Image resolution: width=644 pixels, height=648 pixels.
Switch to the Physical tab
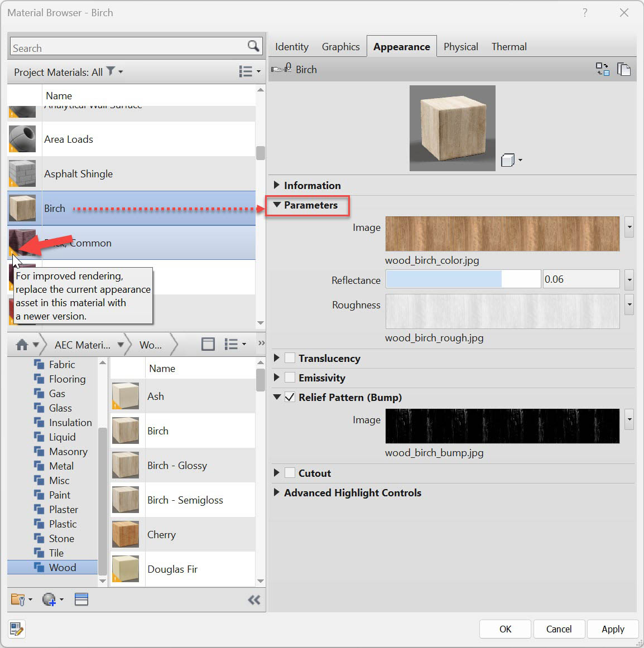(x=460, y=46)
